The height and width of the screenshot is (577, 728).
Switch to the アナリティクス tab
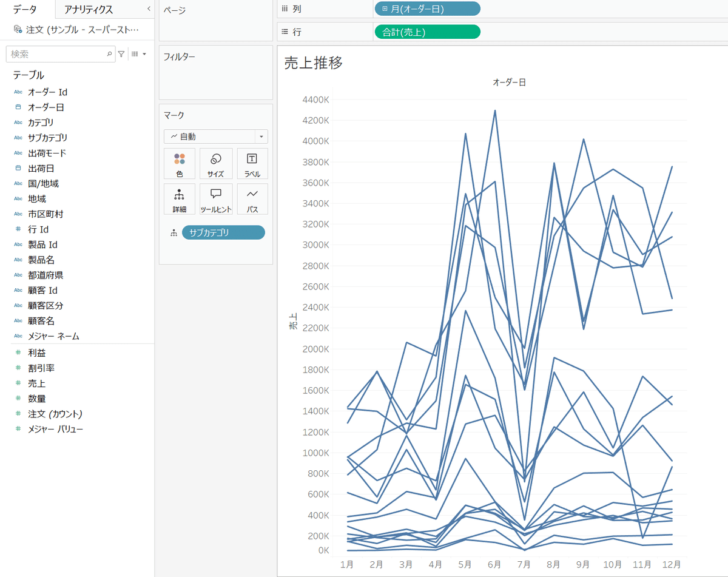pyautogui.click(x=89, y=9)
